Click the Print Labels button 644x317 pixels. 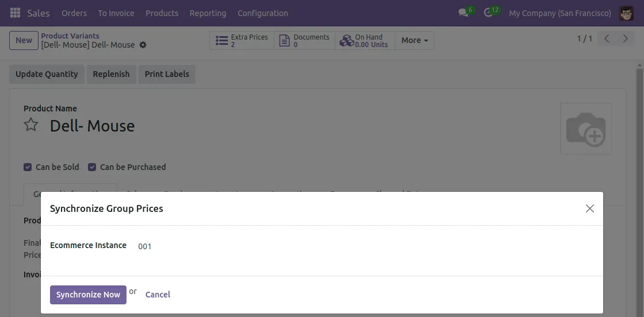[x=167, y=74]
